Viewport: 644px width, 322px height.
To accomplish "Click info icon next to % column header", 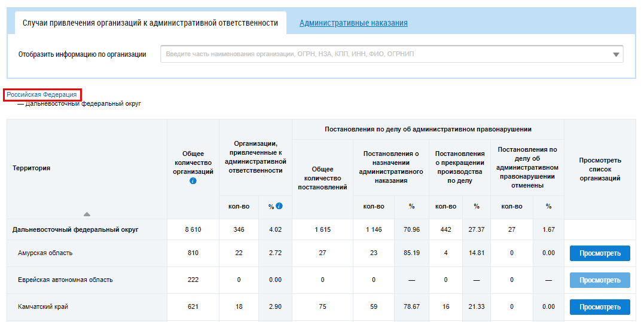I will tap(279, 206).
